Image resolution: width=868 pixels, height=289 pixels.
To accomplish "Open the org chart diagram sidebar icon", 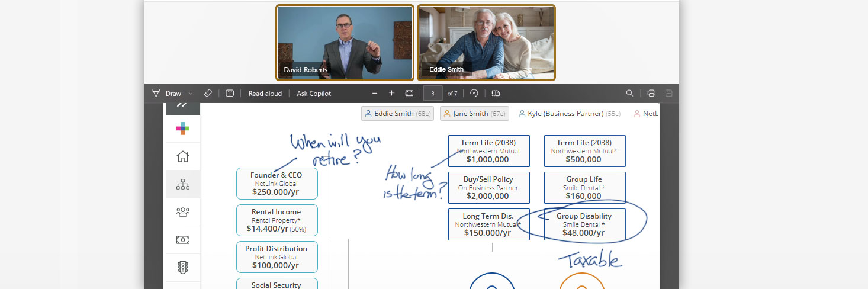I will 183,184.
